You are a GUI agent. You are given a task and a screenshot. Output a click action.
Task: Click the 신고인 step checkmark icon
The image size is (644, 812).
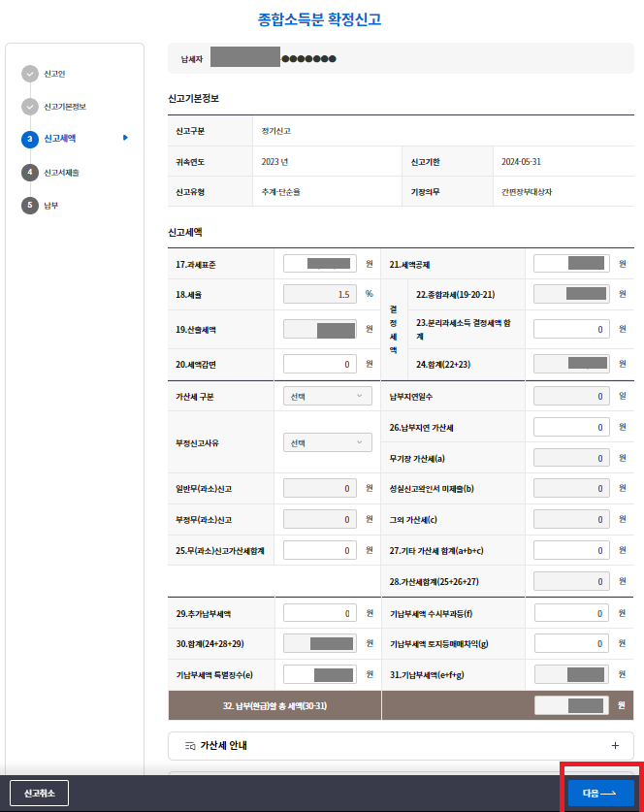[30, 74]
